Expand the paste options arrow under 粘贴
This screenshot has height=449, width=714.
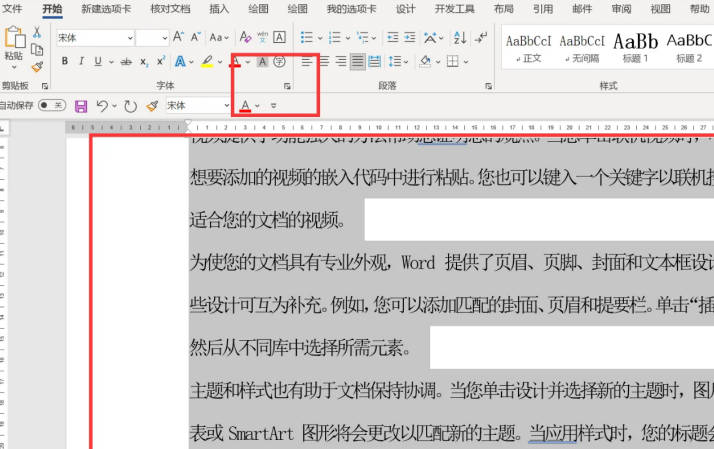pos(14,67)
